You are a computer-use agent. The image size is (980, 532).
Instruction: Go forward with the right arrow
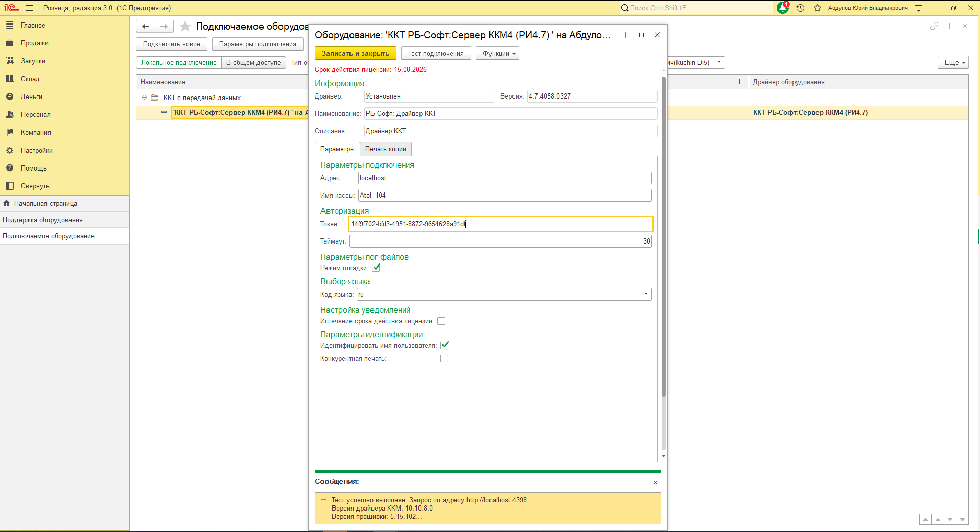pos(164,26)
